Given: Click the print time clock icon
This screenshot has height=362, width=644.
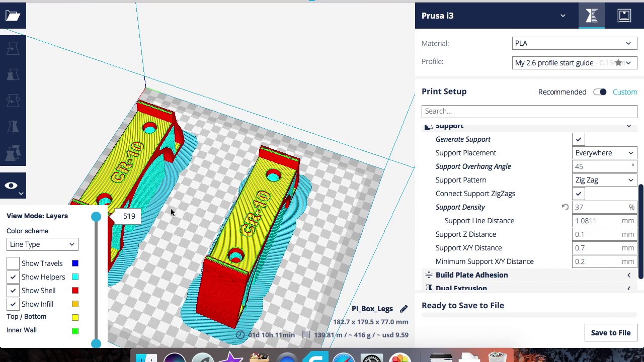Looking at the screenshot, I should coord(240,335).
